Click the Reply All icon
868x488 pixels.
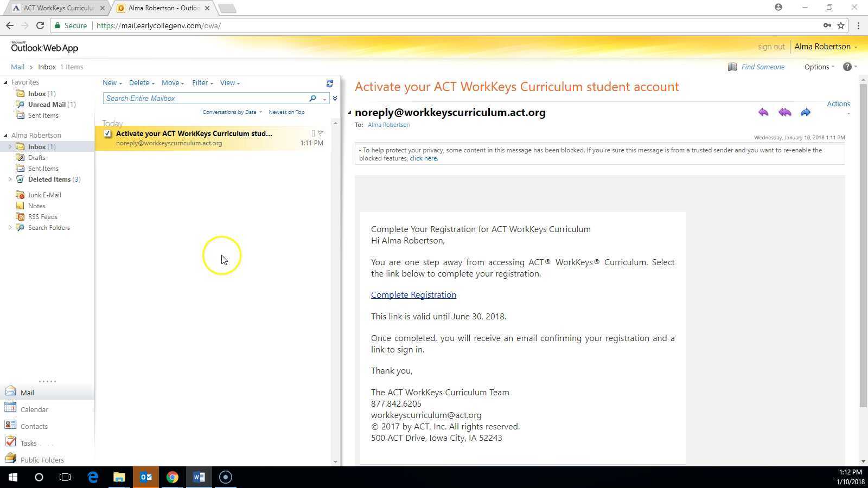[784, 112]
